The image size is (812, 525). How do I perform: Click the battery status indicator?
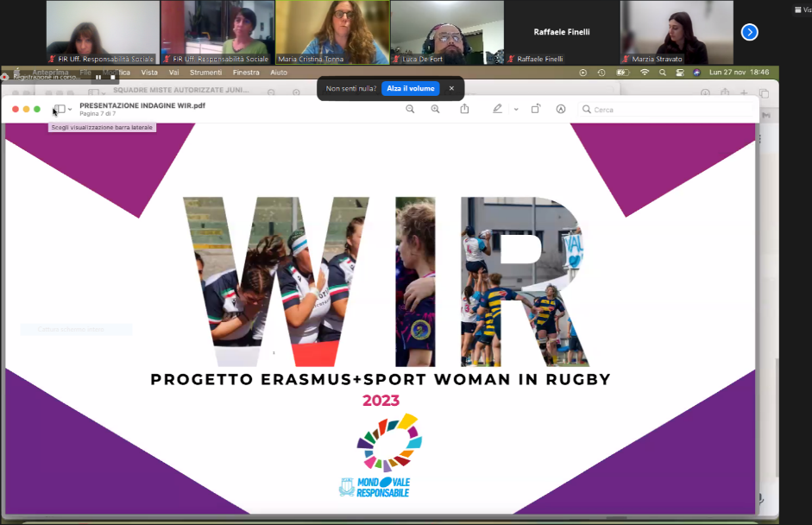click(x=622, y=73)
